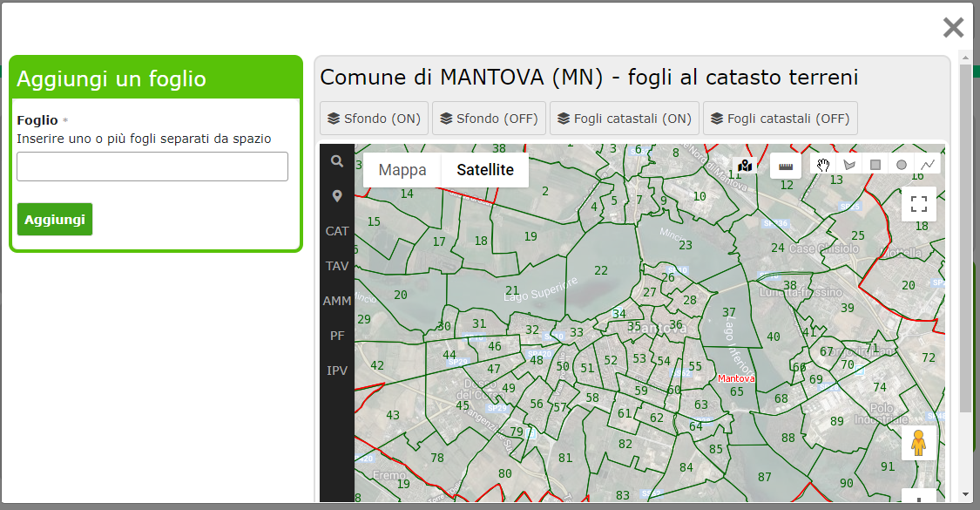Viewport: 980px width, 510px height.
Task: Toggle fullscreen map view
Action: coord(919,204)
